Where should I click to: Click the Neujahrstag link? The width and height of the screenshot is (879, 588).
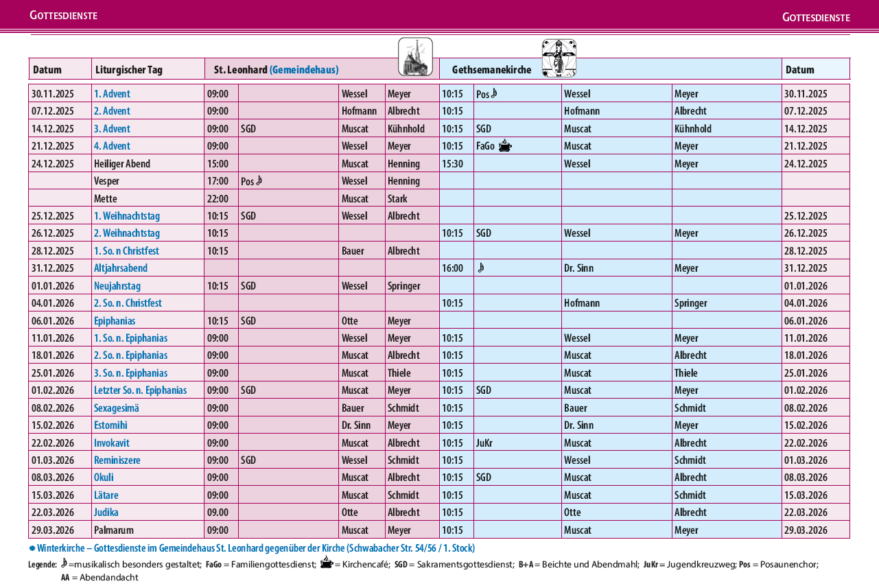click(116, 285)
